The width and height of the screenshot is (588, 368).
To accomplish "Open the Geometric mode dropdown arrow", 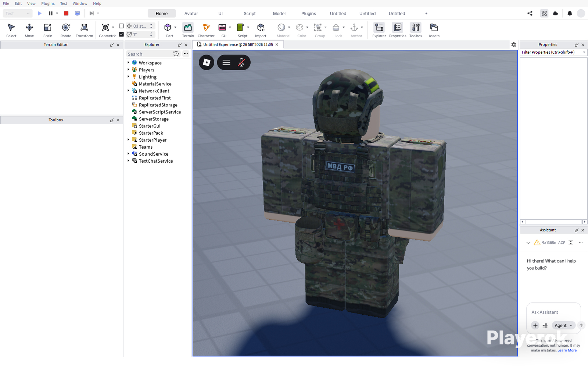I will click(113, 27).
